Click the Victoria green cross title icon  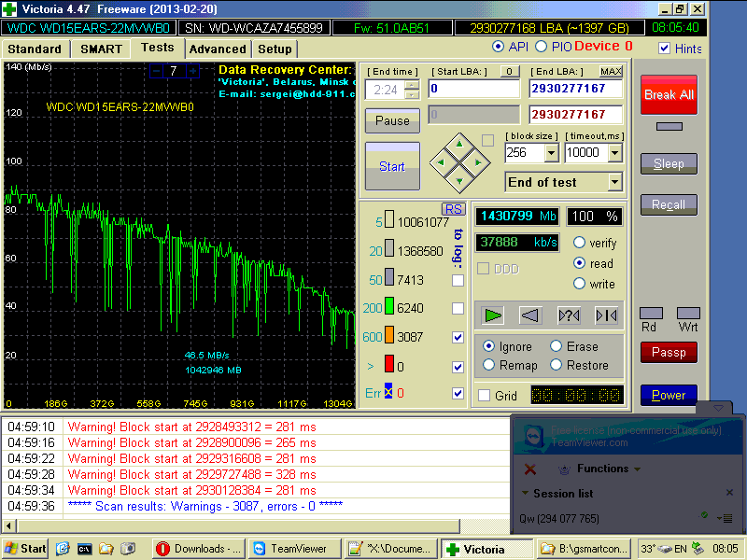[9, 9]
